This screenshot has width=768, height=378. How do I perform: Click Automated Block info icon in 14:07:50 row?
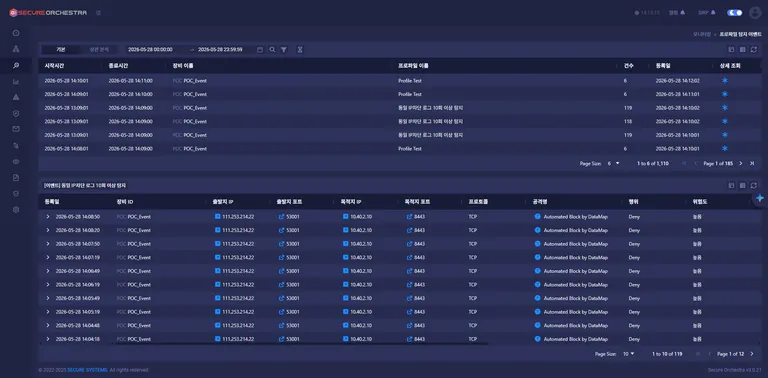coord(537,244)
